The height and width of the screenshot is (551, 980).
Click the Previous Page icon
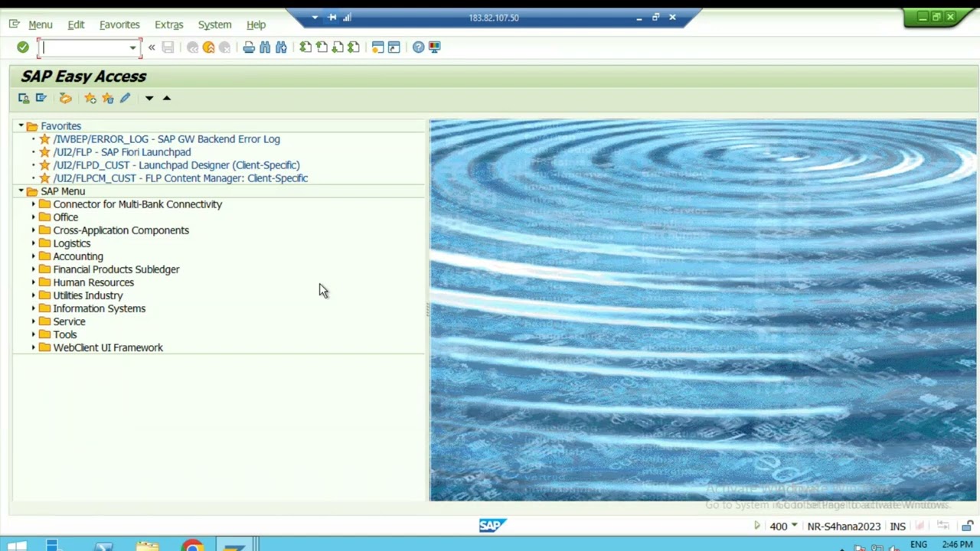(x=322, y=47)
